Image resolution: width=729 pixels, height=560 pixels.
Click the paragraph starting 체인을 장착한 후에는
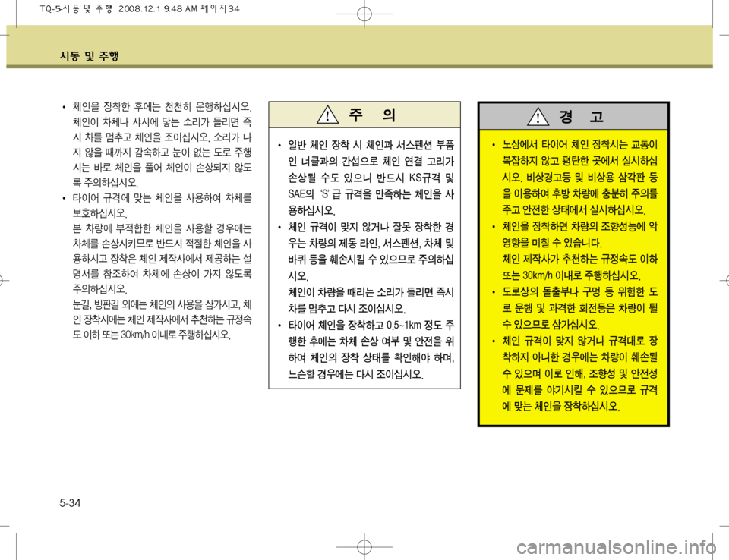point(162,144)
